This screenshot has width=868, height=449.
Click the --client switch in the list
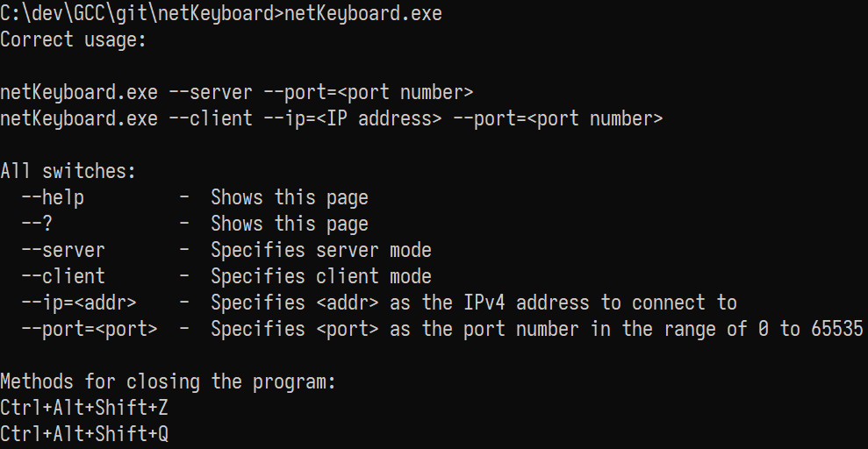pos(63,276)
